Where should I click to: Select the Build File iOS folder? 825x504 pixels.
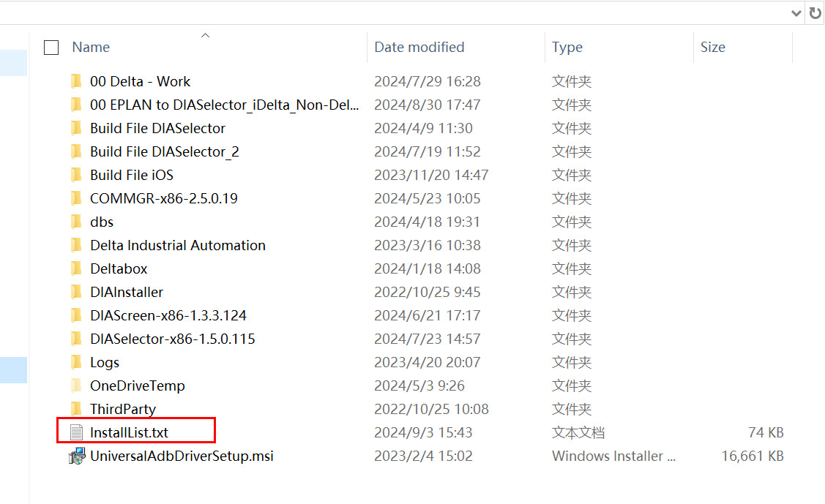click(x=132, y=175)
